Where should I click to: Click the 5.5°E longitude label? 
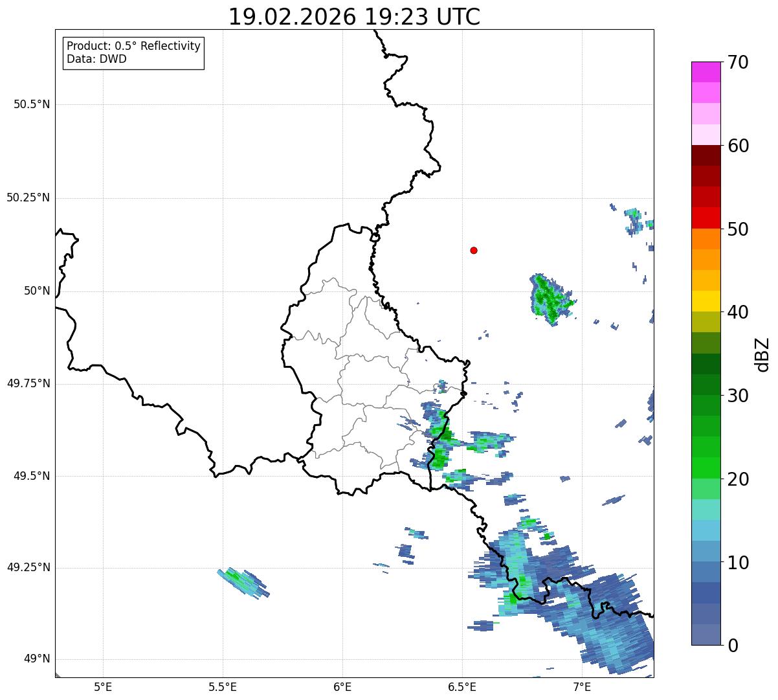coord(223,687)
